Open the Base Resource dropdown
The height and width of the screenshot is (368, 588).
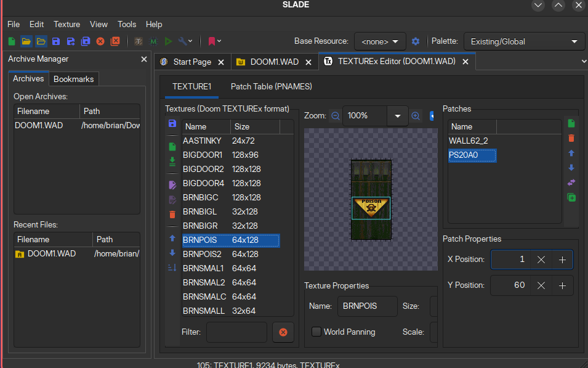tap(380, 41)
